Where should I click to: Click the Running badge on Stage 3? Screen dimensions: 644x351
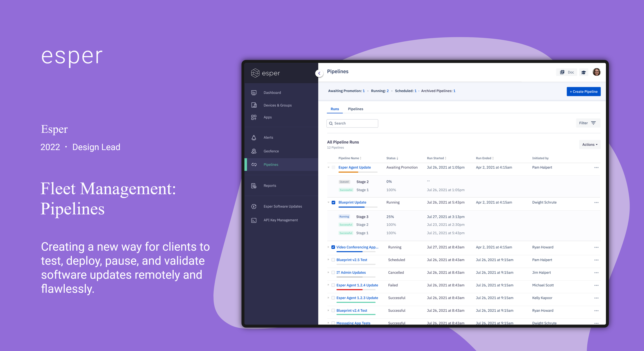(344, 217)
